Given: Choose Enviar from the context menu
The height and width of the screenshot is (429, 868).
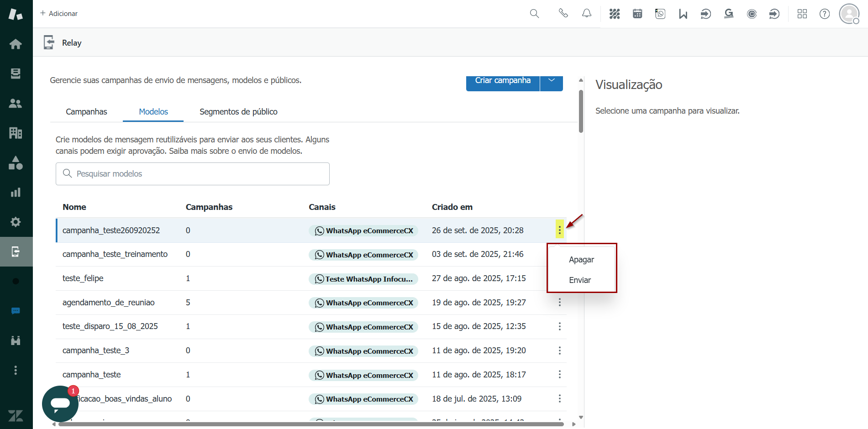Looking at the screenshot, I should pos(580,280).
